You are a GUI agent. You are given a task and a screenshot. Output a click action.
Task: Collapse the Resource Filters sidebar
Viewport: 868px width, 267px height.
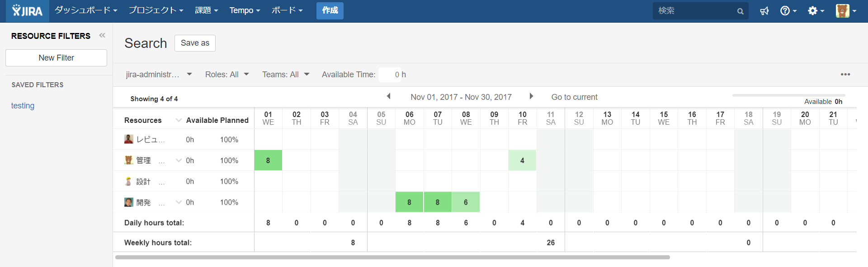[102, 35]
